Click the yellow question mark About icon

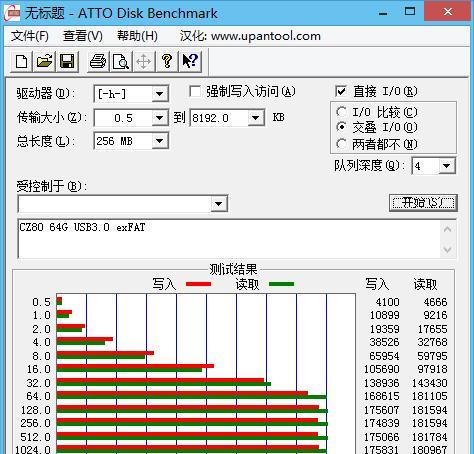(167, 61)
